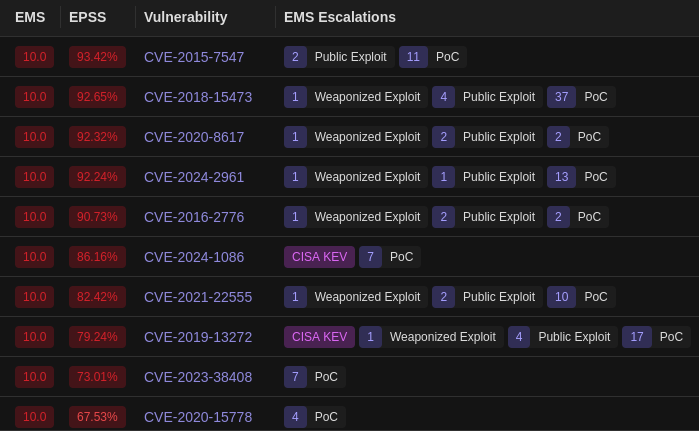Click the CISA KEV badge for CVE-2019-13272
Image resolution: width=699 pixels, height=431 pixels.
(x=319, y=337)
